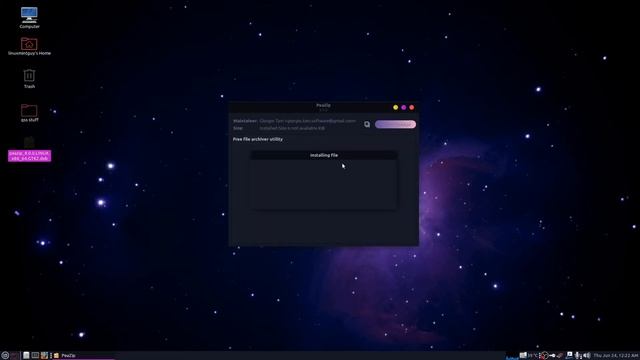Click the colorful app launcher in the taskbar

pos(44,356)
